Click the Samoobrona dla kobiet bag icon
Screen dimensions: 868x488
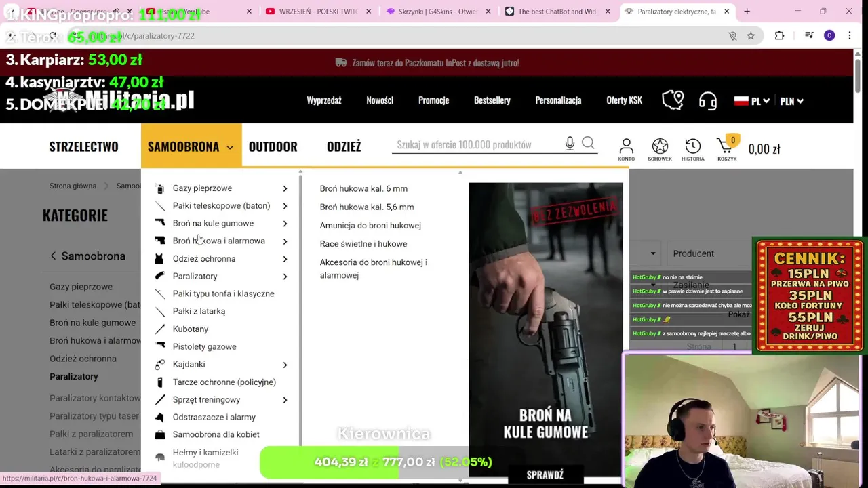160,434
